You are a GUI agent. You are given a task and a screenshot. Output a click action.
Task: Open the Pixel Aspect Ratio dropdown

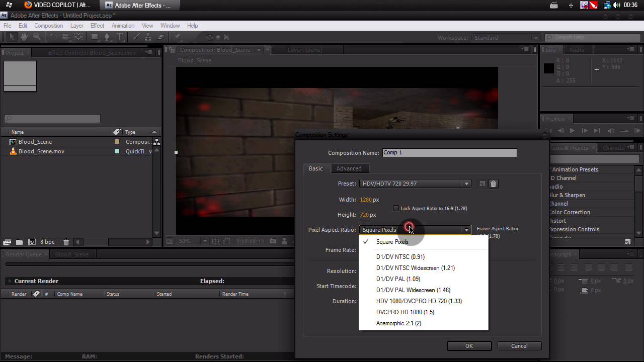tap(415, 230)
